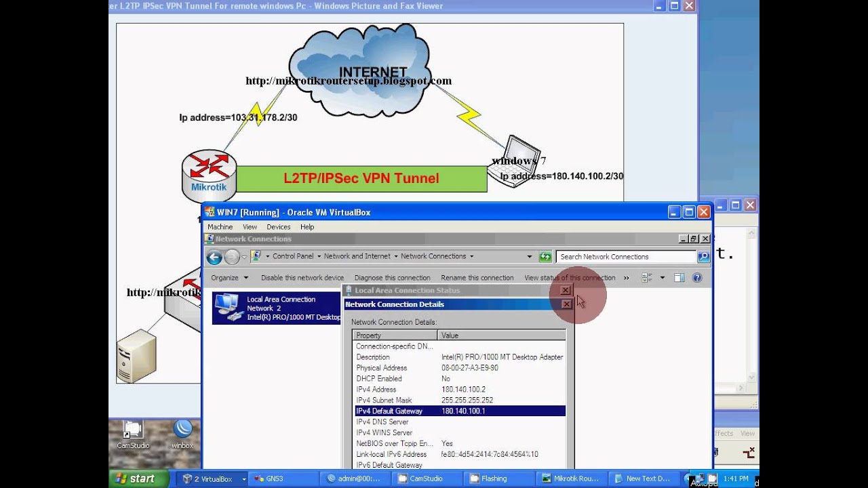Screen dimensions: 868x488
Task: Click the forward navigation arrow button
Action: click(x=232, y=257)
